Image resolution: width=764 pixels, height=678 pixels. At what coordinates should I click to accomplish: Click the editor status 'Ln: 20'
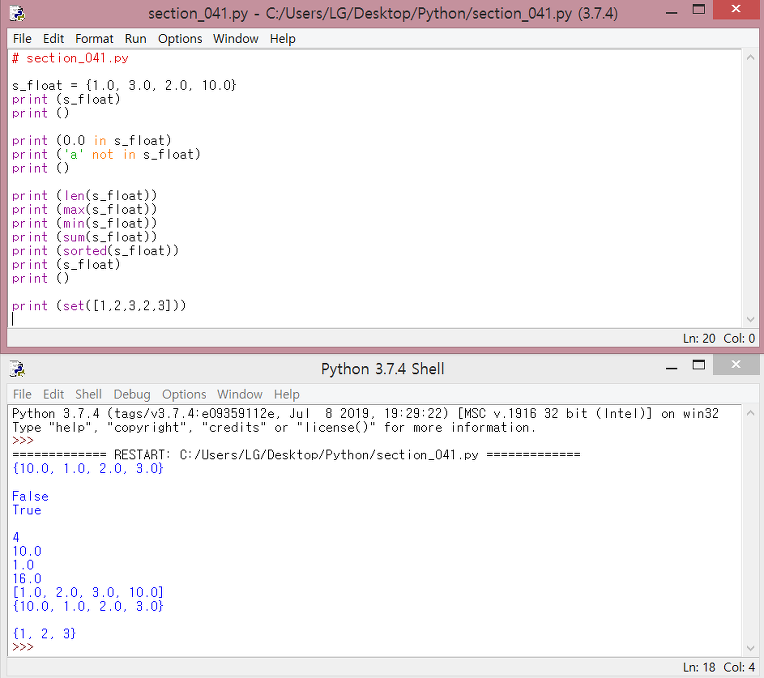[699, 338]
